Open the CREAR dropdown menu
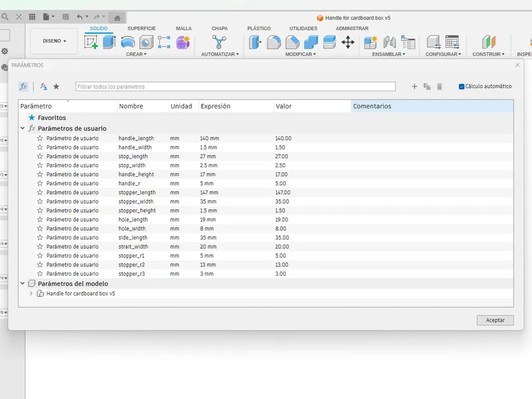 136,54
